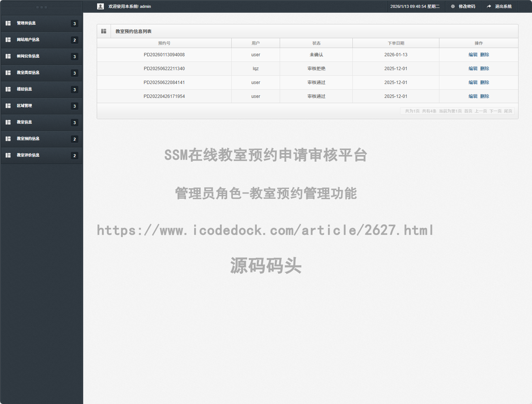Click the grid icon beside 管理员信息
532x404 pixels.
point(8,23)
